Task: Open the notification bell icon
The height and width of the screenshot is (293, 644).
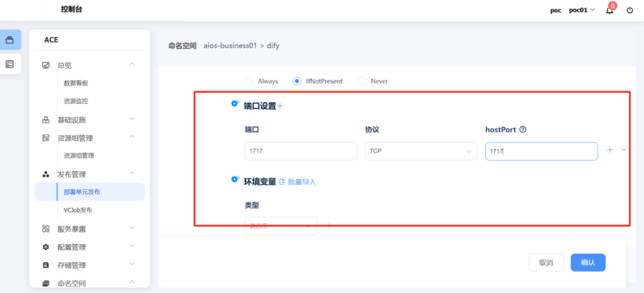Action: pyautogui.click(x=610, y=10)
